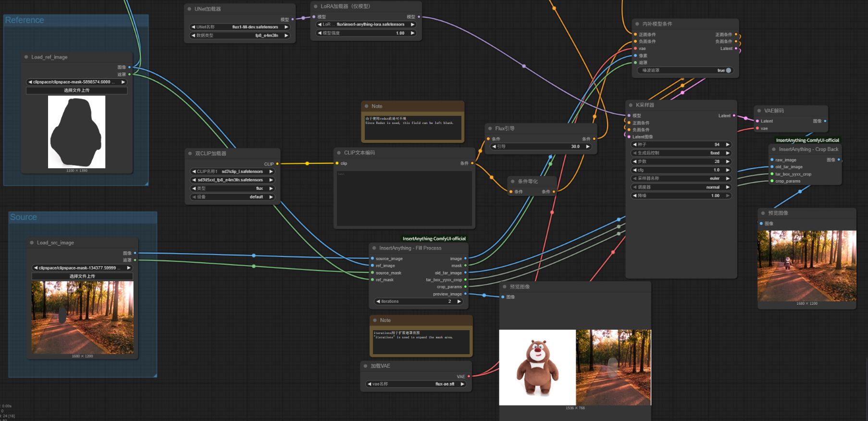Open the 调度器 normal combo box
This screenshot has height=421, width=868.
(681, 187)
